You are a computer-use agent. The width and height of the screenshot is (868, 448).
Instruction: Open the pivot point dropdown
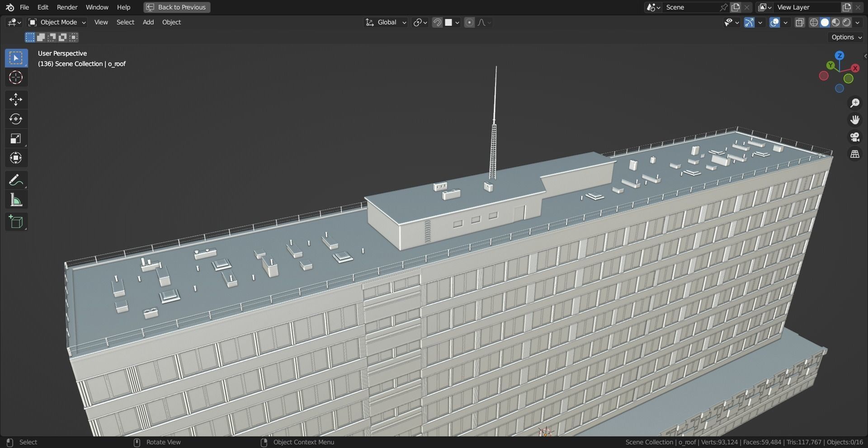click(x=420, y=22)
